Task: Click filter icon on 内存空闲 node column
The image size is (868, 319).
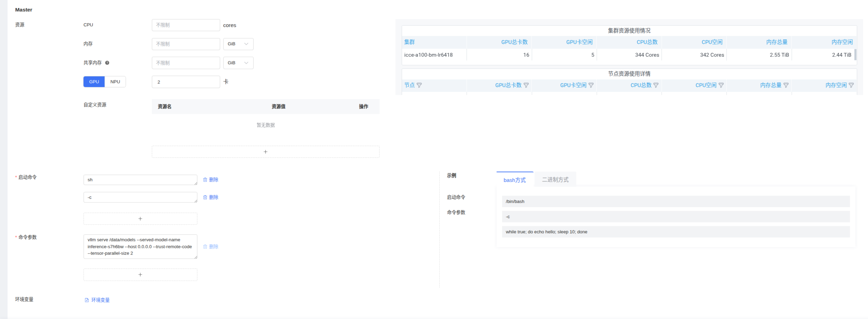Action: [851, 85]
